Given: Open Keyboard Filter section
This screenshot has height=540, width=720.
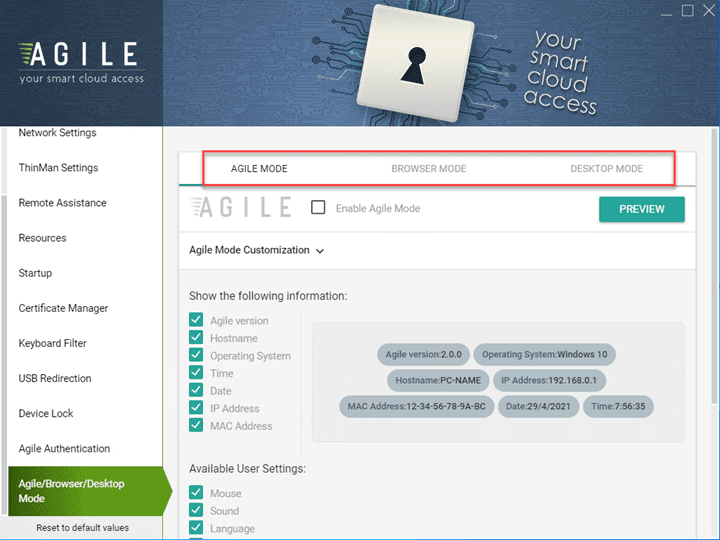Looking at the screenshot, I should 52,343.
